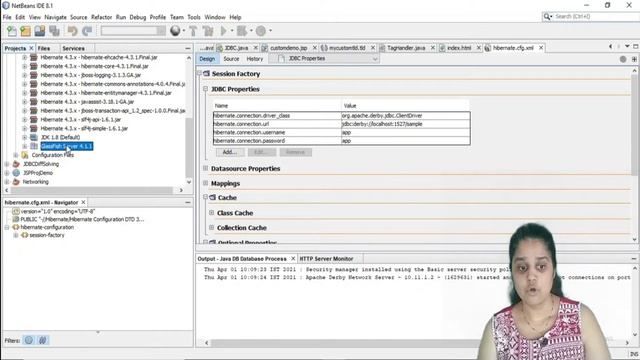Minimize the Projects panel
640x360 pixels.
(188, 48)
